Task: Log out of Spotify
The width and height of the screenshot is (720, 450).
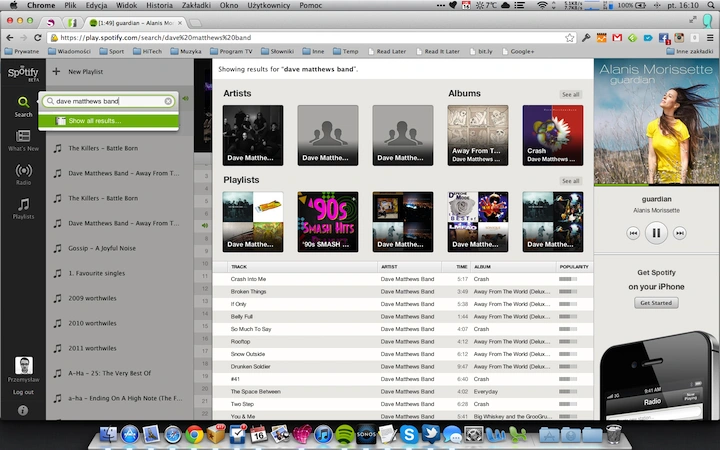Action: tap(23, 392)
